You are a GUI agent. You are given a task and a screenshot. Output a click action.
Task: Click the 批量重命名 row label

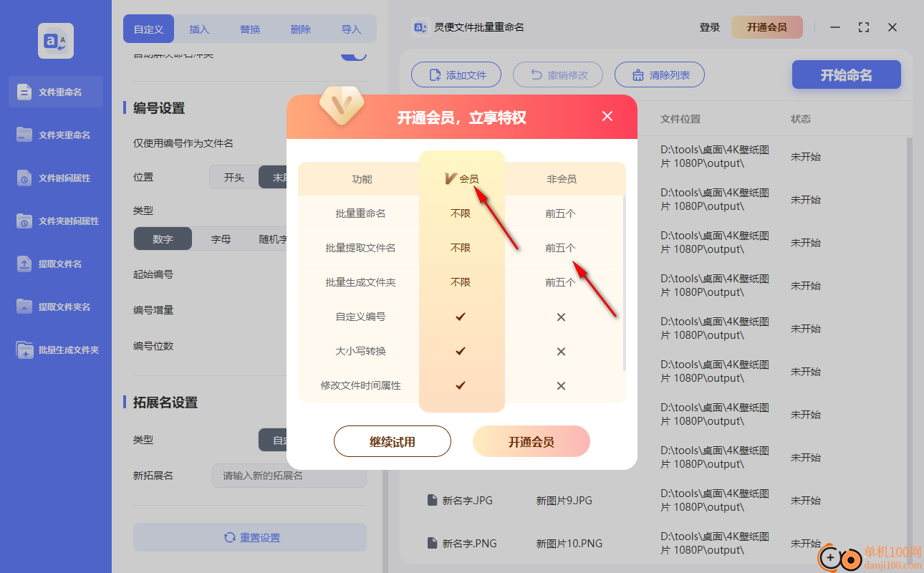pos(360,213)
